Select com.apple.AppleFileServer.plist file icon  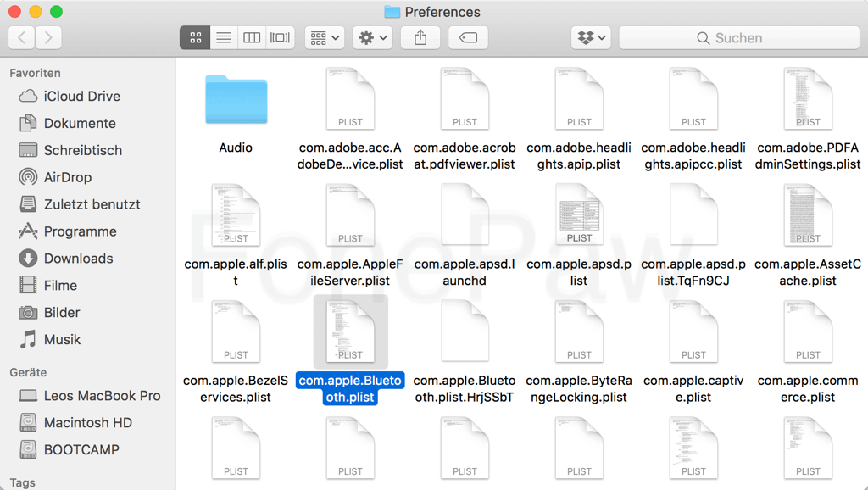click(x=350, y=214)
